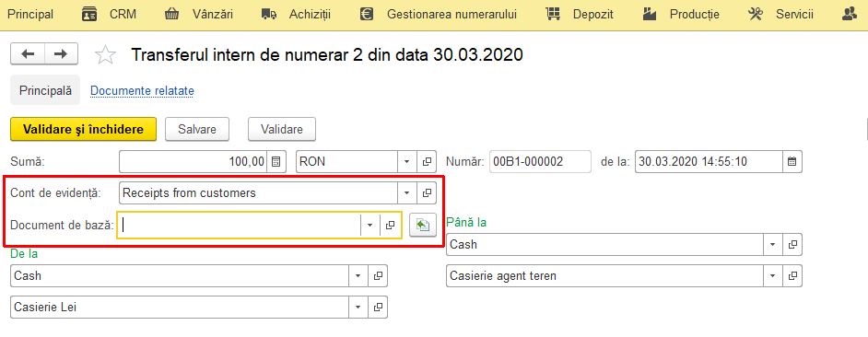Viewport: 868px width, 337px height.
Task: Switch to the Principală tab
Action: click(45, 90)
